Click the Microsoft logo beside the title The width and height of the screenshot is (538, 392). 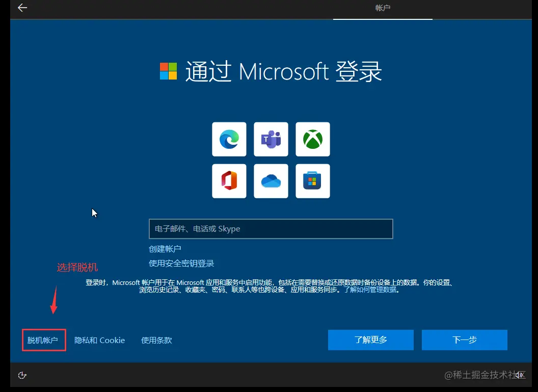coord(168,71)
